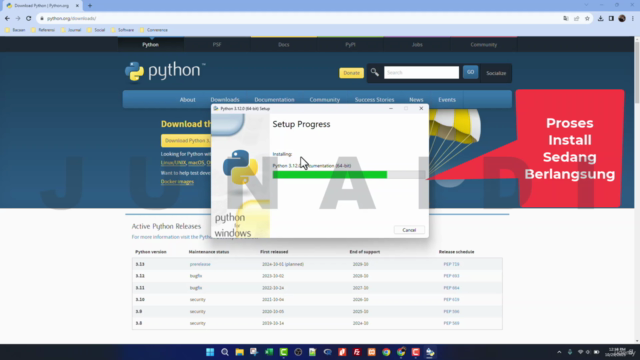The width and height of the screenshot is (640, 360).
Task: Open the PEP 693 release schedule link
Action: [x=451, y=276]
